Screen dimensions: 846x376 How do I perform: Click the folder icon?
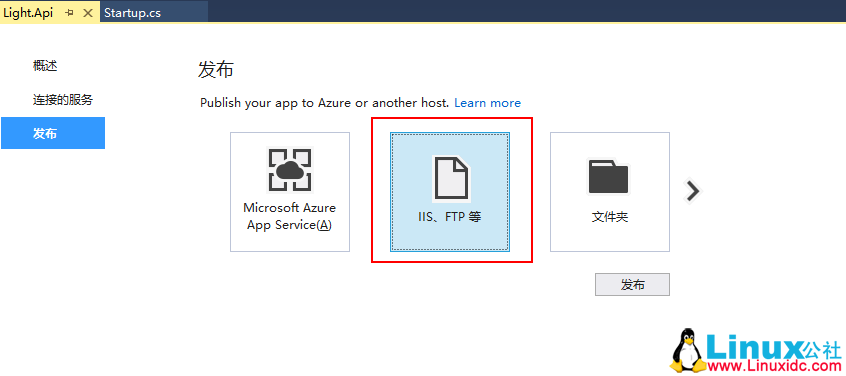[x=609, y=176]
